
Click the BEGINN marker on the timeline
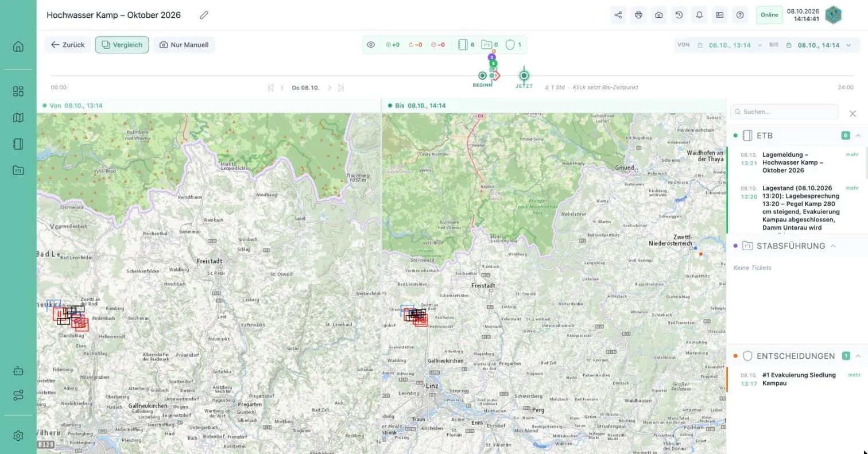(x=482, y=76)
